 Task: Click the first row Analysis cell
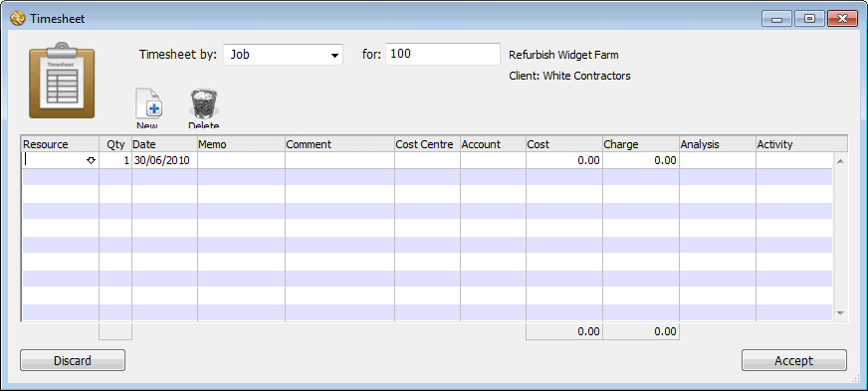point(718,161)
